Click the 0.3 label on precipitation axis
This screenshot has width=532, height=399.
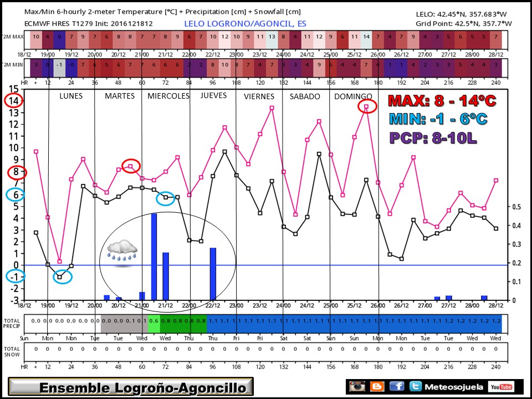tap(516, 244)
